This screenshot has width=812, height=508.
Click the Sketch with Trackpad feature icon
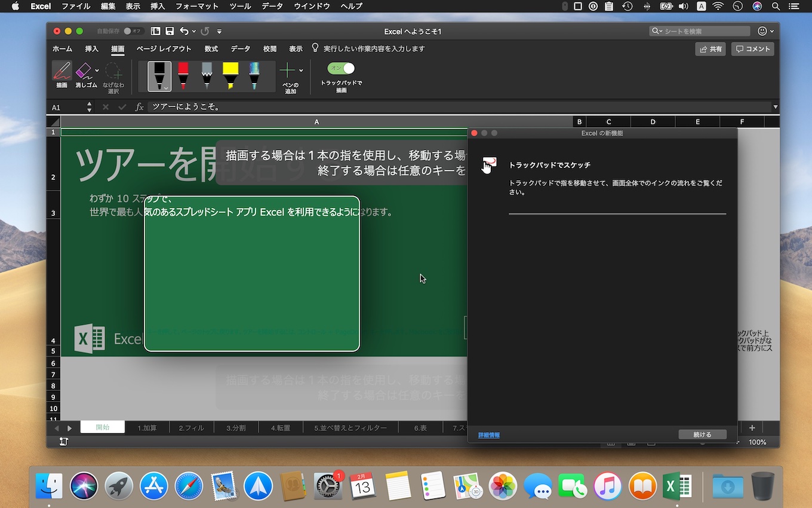[x=489, y=165]
